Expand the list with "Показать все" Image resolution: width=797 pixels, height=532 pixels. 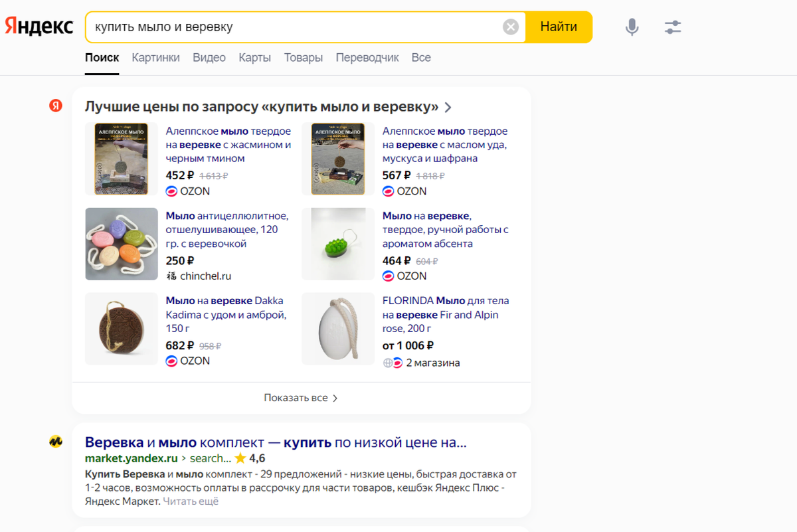point(301,398)
